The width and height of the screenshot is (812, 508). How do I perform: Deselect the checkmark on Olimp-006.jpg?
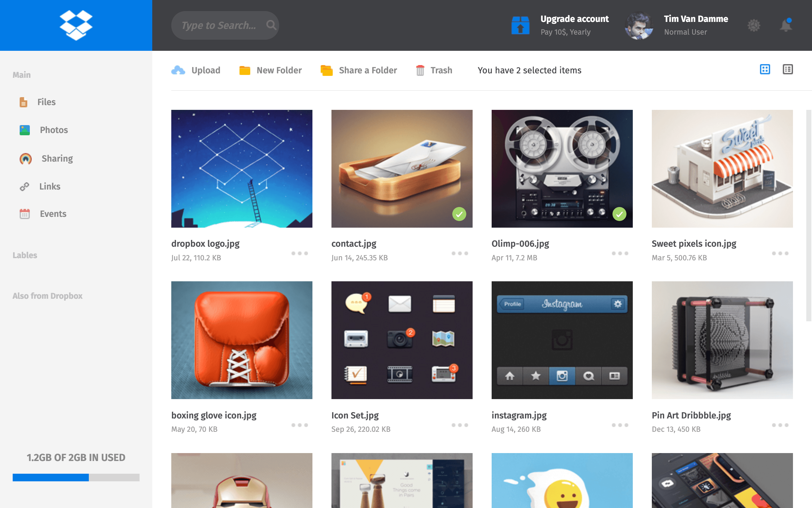[x=619, y=214]
